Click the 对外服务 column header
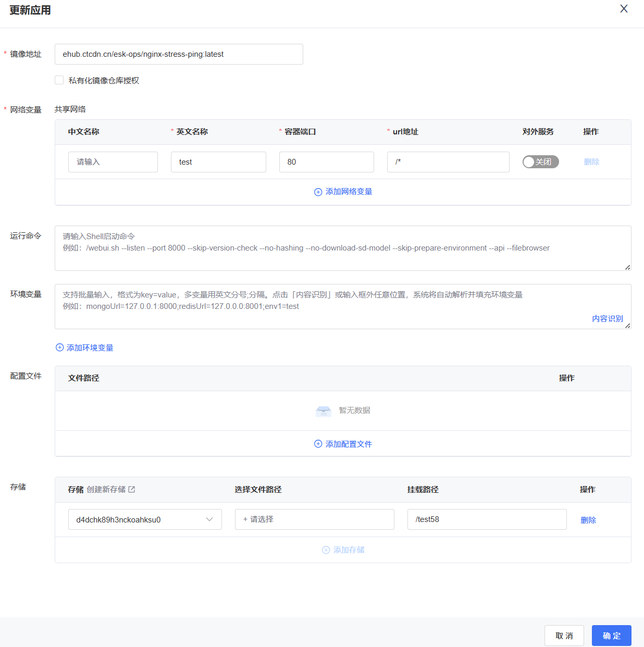Screen dimensions: 644x647 click(x=538, y=131)
